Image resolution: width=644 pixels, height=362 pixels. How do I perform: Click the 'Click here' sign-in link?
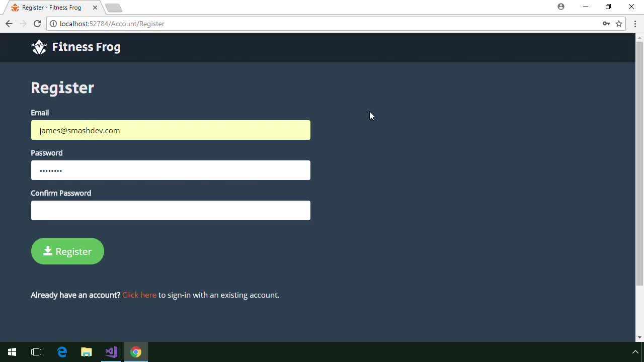[139, 295]
